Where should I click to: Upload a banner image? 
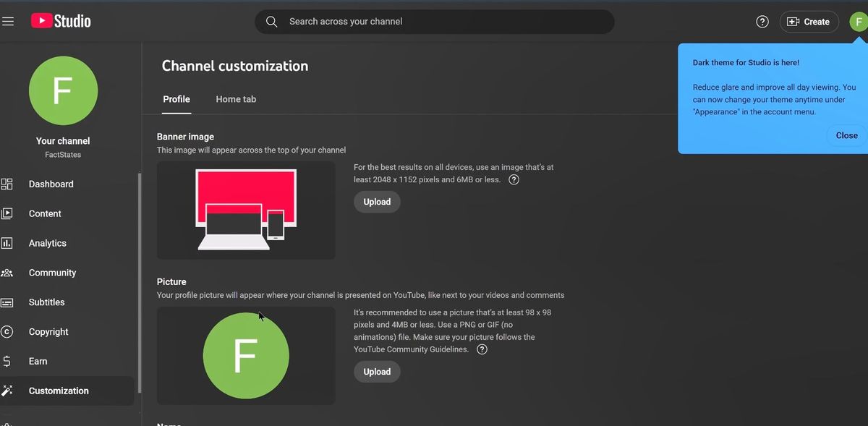coord(377,202)
